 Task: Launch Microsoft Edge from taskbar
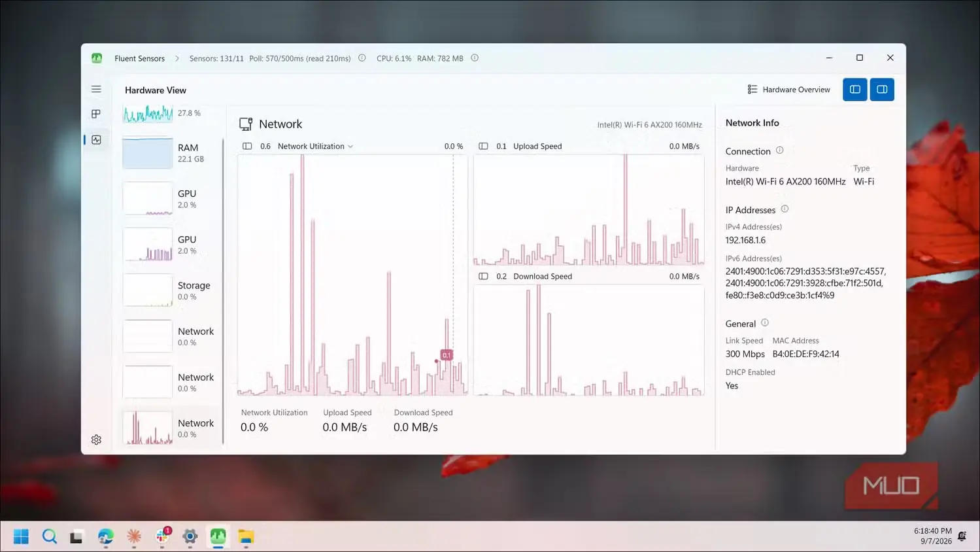[x=105, y=536]
